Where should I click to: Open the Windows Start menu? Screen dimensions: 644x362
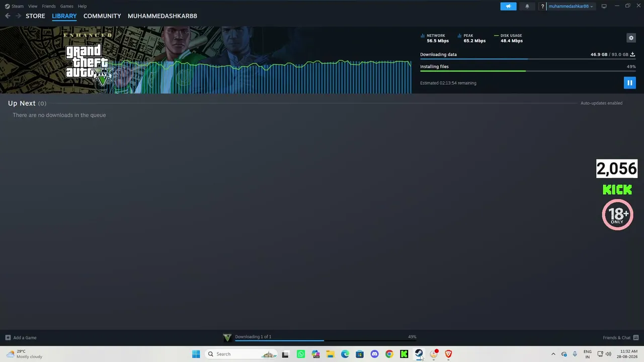196,354
